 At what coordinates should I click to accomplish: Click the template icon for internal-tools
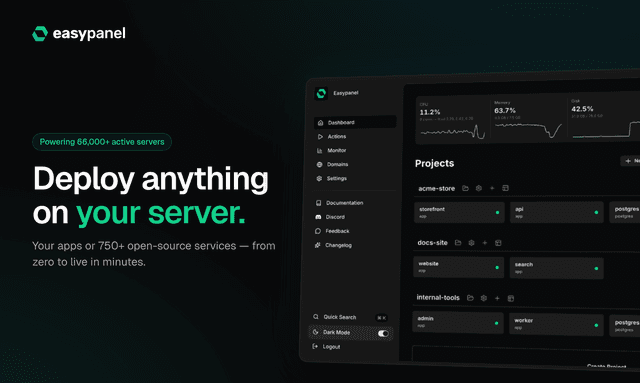pyautogui.click(x=511, y=298)
